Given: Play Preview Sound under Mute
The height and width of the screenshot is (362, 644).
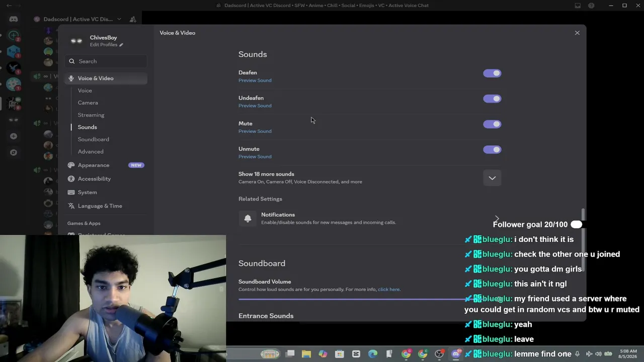Looking at the screenshot, I should (x=255, y=131).
